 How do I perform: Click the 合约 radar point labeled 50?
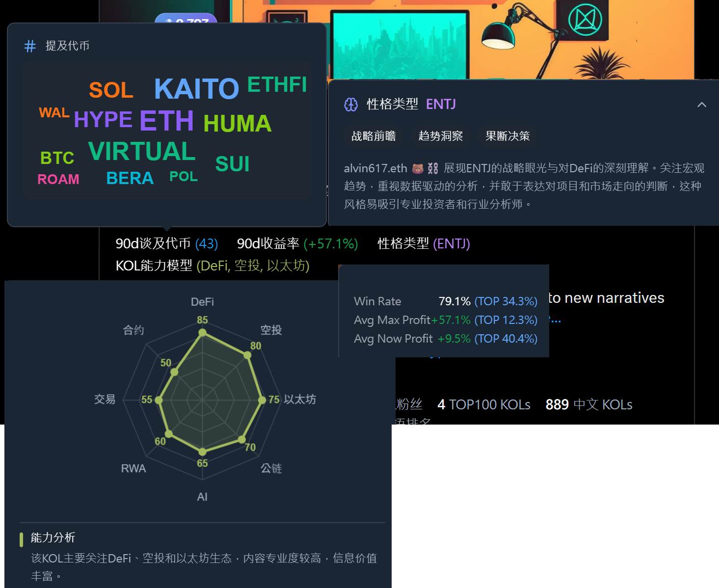[x=174, y=372]
